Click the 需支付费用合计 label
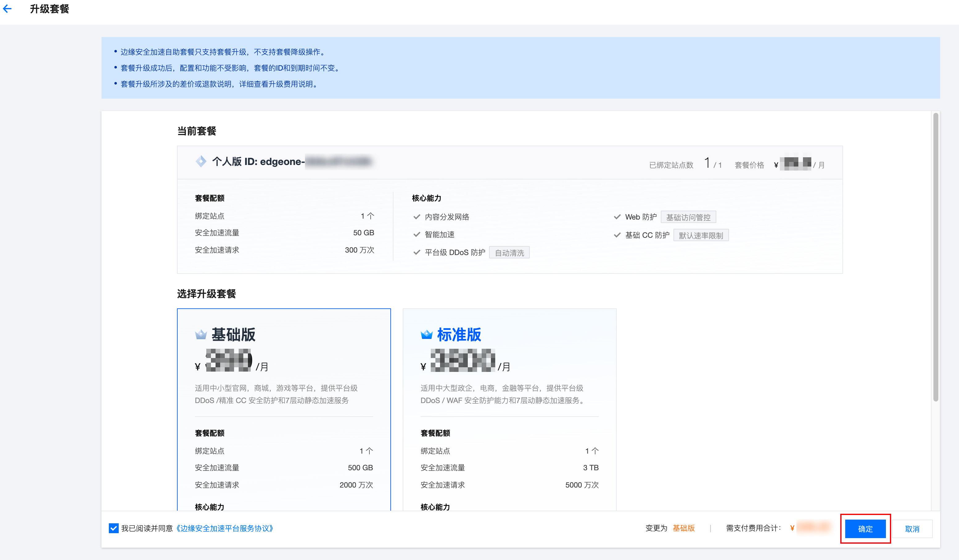This screenshot has width=959, height=560. tap(754, 528)
